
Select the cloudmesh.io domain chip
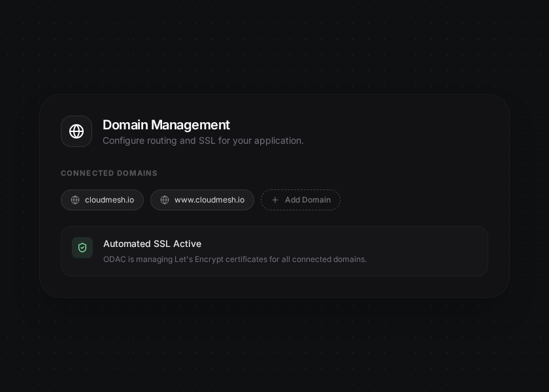[102, 200]
